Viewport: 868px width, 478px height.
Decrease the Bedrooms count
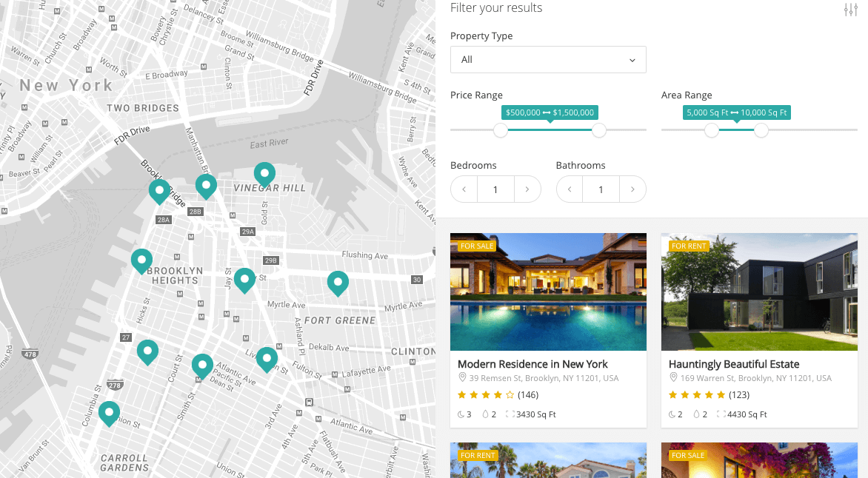[464, 189]
